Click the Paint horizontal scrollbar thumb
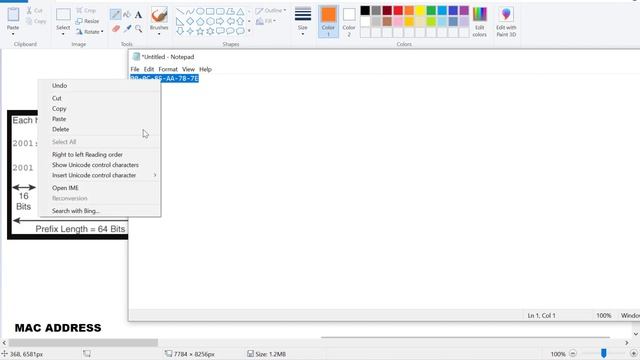The height and width of the screenshot is (360, 640). (83, 342)
